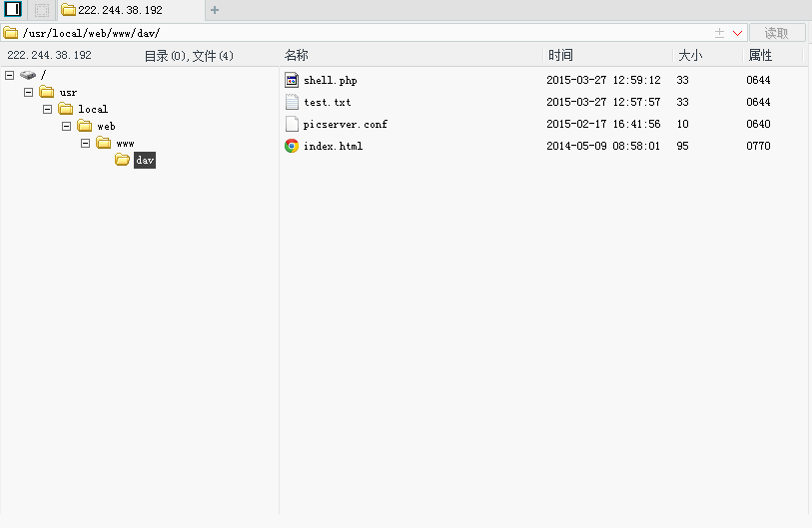This screenshot has height=528, width=812.
Task: Click timestamp 2015-03-27 12:57:57
Action: click(604, 102)
